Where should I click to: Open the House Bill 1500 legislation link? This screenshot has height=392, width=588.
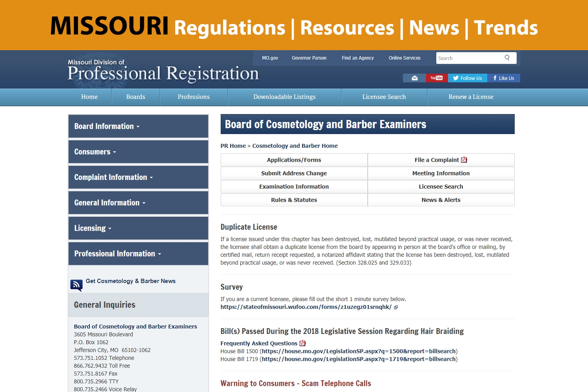tap(359, 351)
